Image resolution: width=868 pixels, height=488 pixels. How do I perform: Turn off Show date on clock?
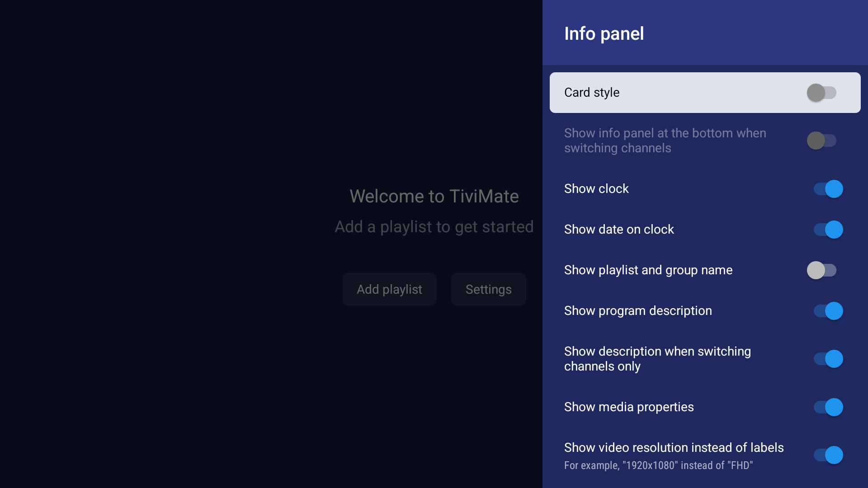pyautogui.click(x=828, y=230)
